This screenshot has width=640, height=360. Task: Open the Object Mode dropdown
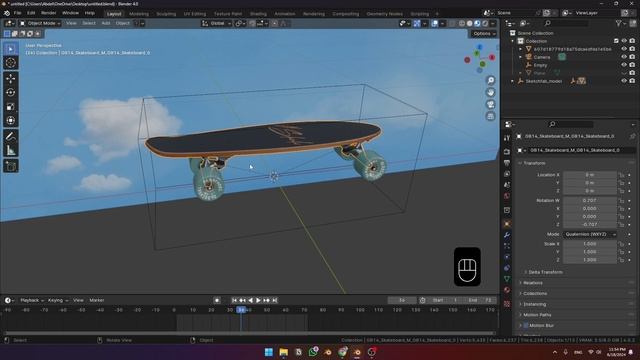click(40, 23)
